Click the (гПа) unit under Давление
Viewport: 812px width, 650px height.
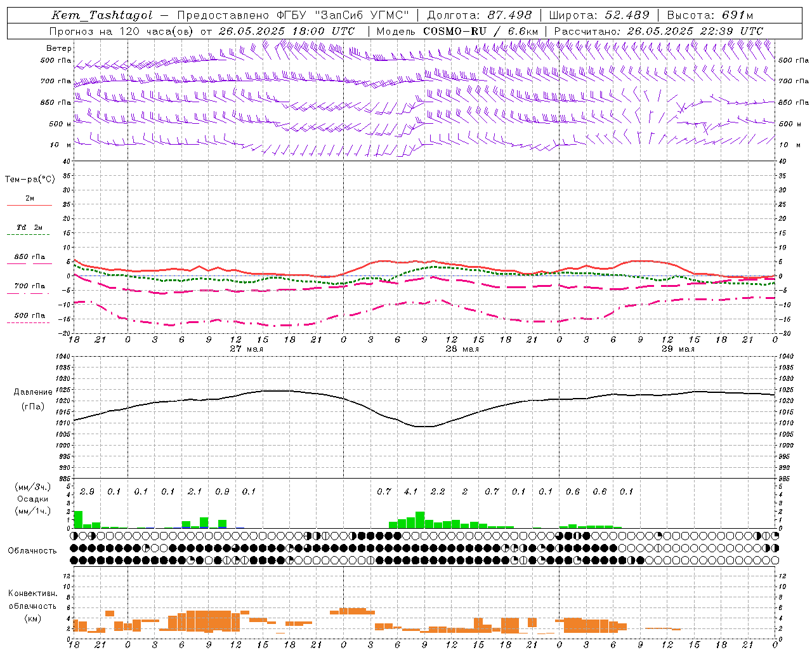click(x=33, y=407)
